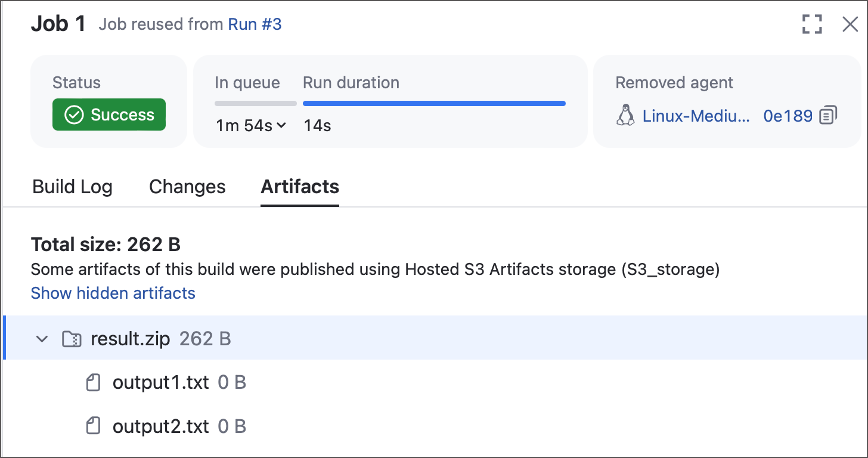Image resolution: width=868 pixels, height=458 pixels.
Task: Click the 0e189 agent ID link
Action: click(x=788, y=116)
